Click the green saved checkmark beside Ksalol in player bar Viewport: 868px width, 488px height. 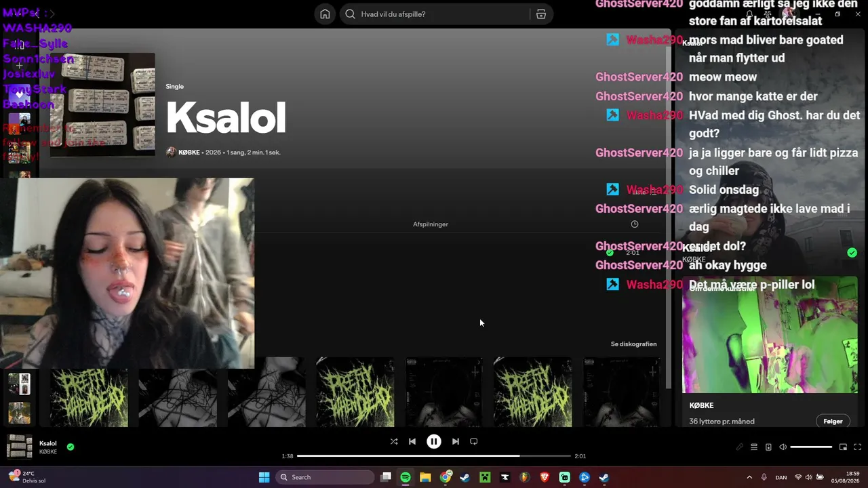71,447
